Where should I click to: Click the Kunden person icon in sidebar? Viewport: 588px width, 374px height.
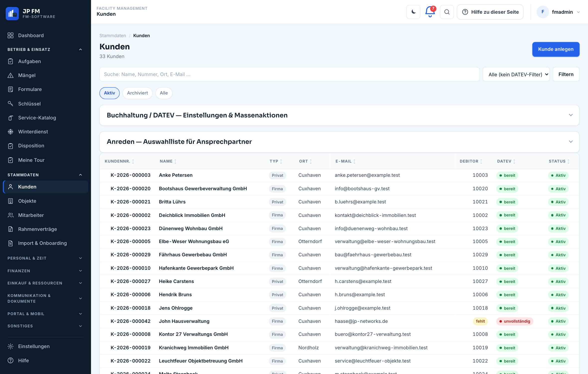click(10, 187)
